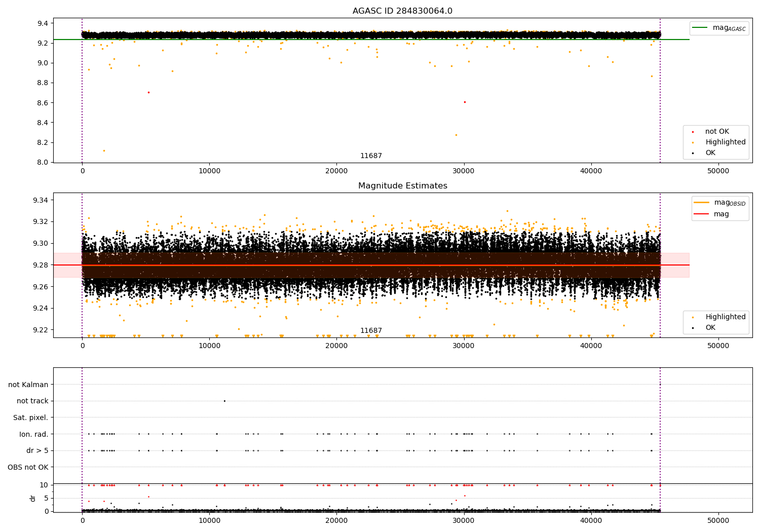The width and height of the screenshot is (760, 532).
Task: Click the 8.0 y-axis tick of top plot
Action: tap(43, 162)
